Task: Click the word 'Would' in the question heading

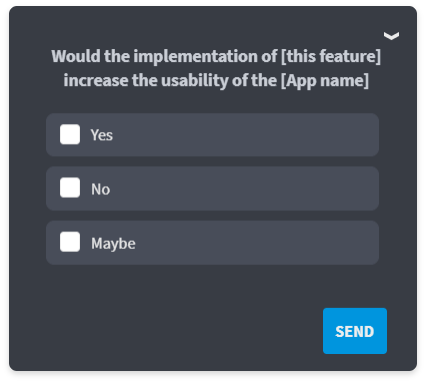Action: [x=76, y=56]
